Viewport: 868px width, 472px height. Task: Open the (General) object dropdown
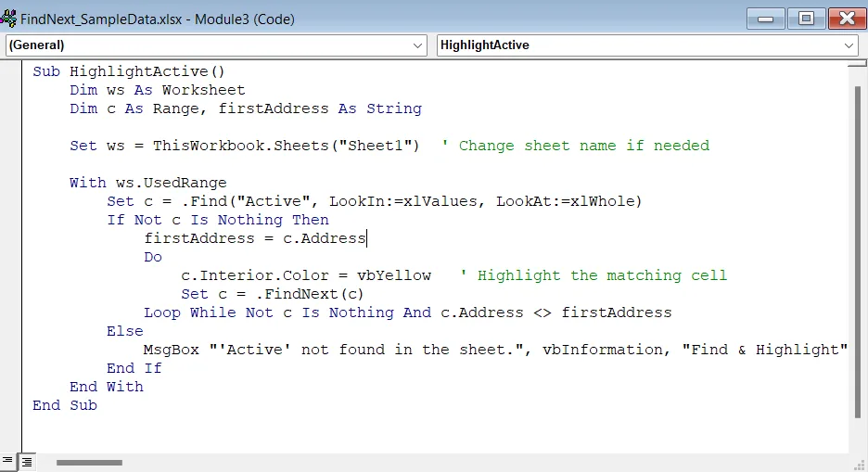click(x=216, y=45)
